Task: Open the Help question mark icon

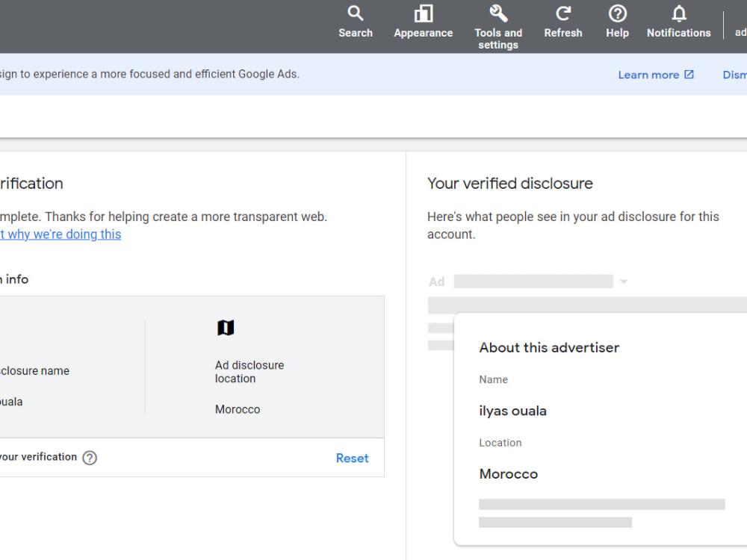Action: click(x=618, y=13)
